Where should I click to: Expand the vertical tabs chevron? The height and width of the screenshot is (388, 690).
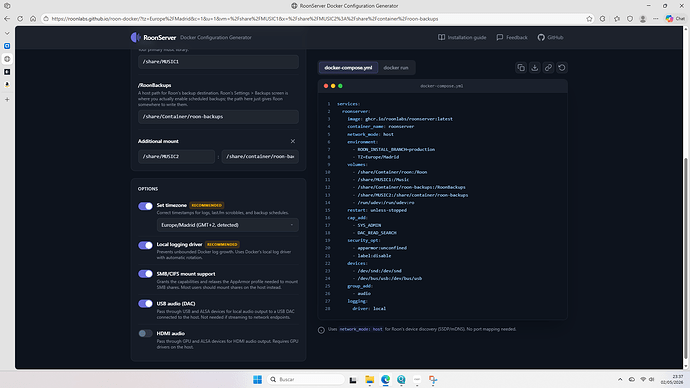[7, 33]
